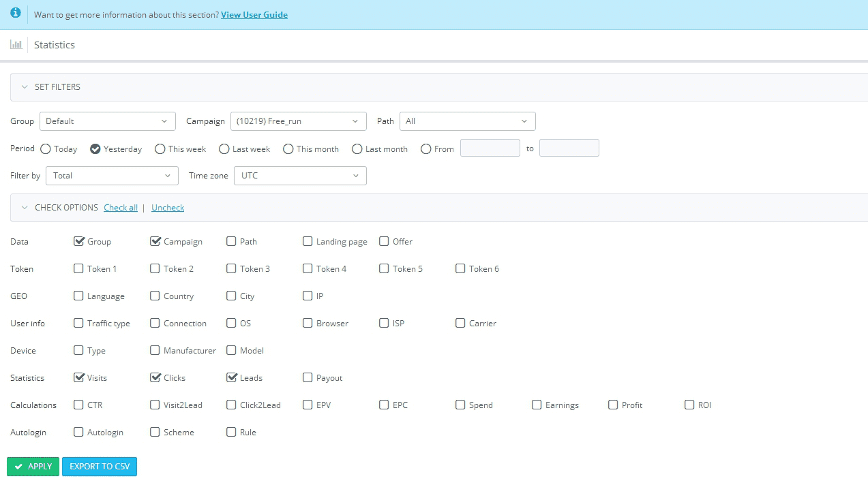
Task: Check the Visit2Lead checkbox
Action: click(155, 405)
